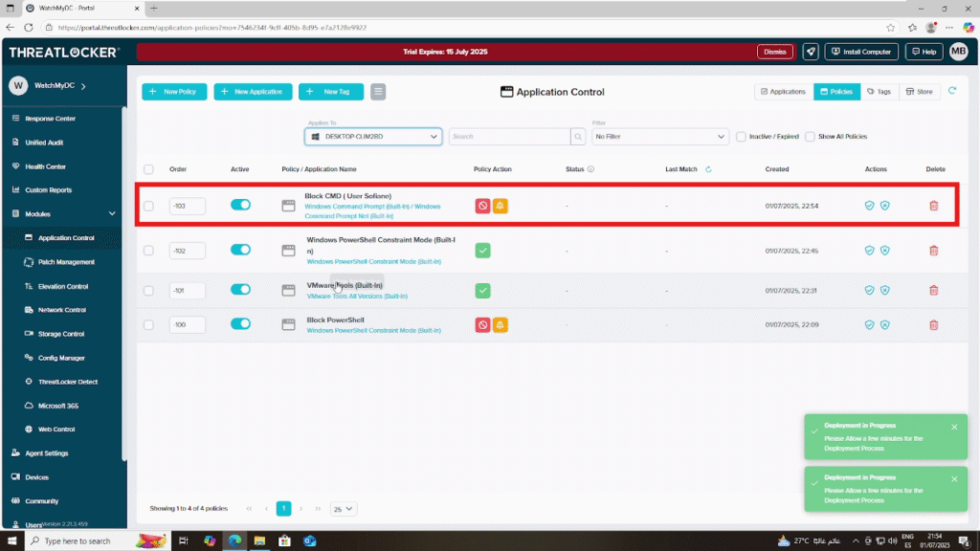The image size is (980, 551).
Task: Switch to the Tags tab
Action: coord(880,92)
